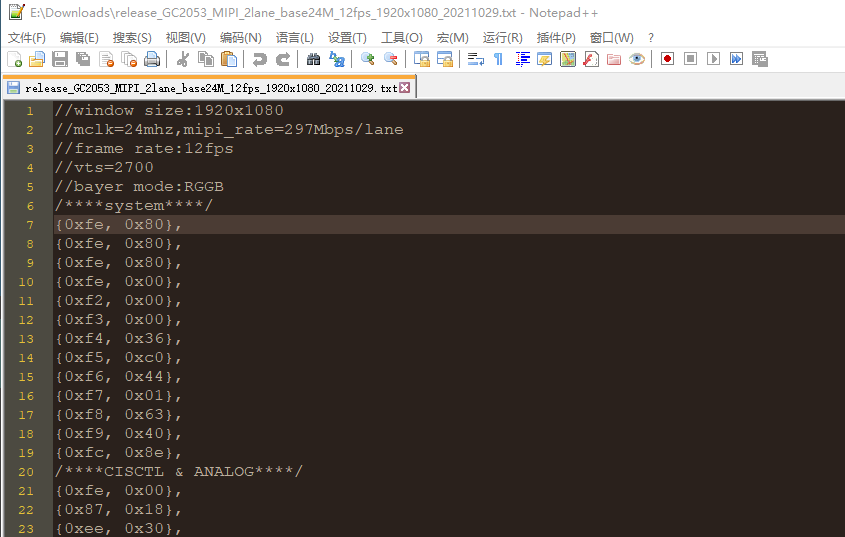The height and width of the screenshot is (537, 845).
Task: Click the Replace toolbar icon
Action: (x=337, y=59)
